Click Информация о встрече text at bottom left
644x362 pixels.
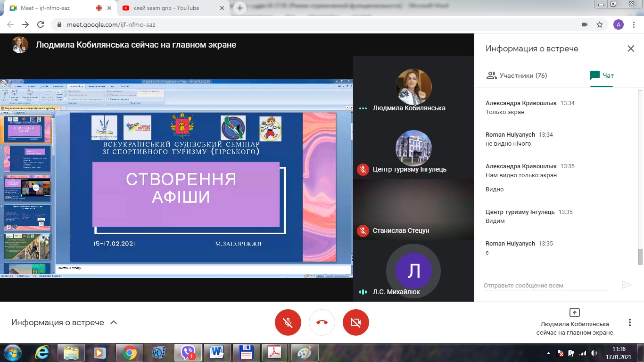point(58,323)
